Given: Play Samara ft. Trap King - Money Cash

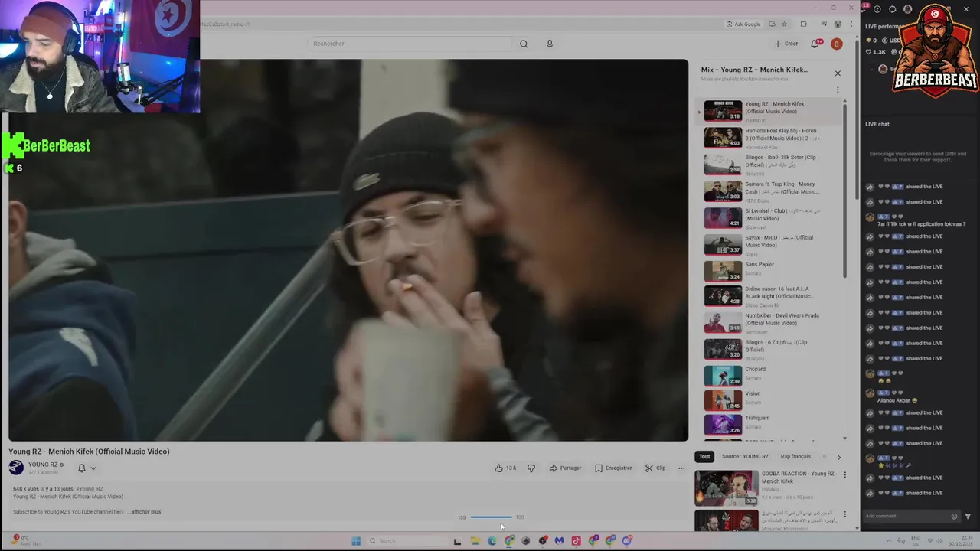Looking at the screenshot, I should tap(768, 191).
